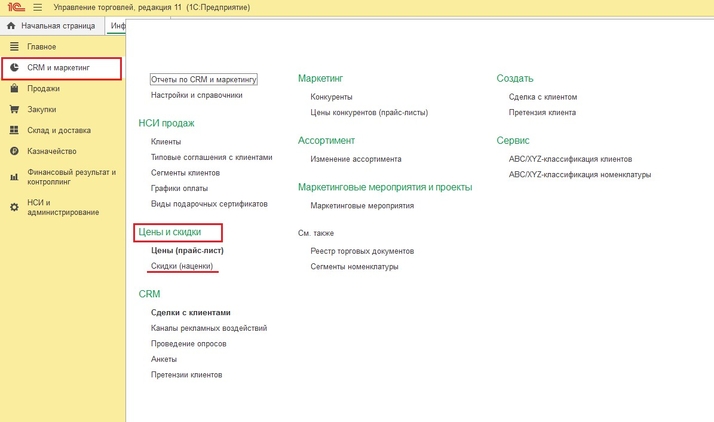Click Маркетинговые мероприятия и проекты heading
714x422 pixels.
click(x=385, y=187)
